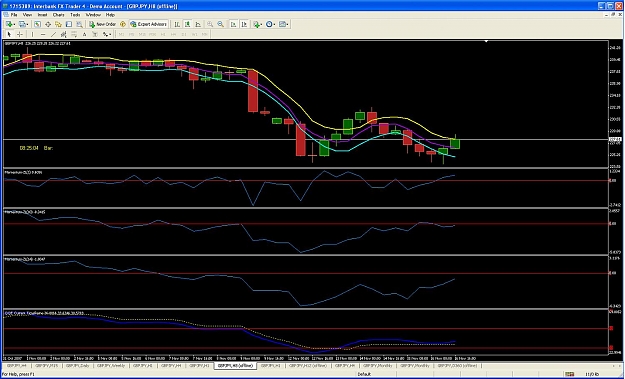Viewport: 625px width, 379px height.
Task: Zoom in on the chart
Action: [210, 24]
